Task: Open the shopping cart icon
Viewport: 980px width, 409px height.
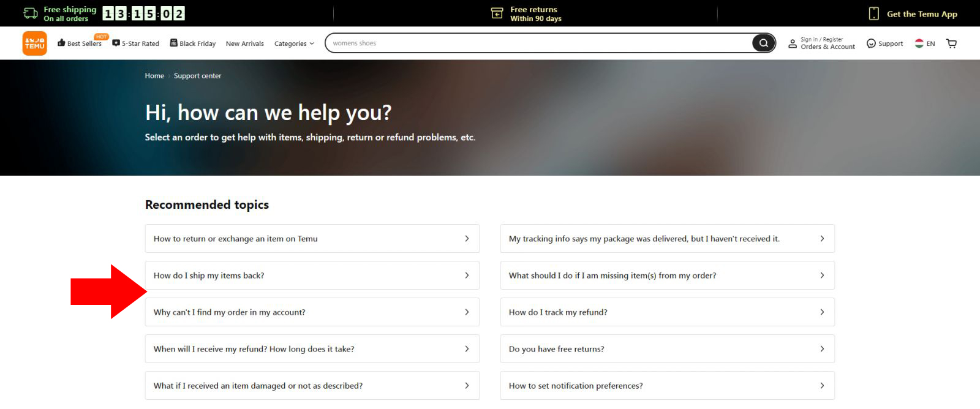Action: pos(951,43)
